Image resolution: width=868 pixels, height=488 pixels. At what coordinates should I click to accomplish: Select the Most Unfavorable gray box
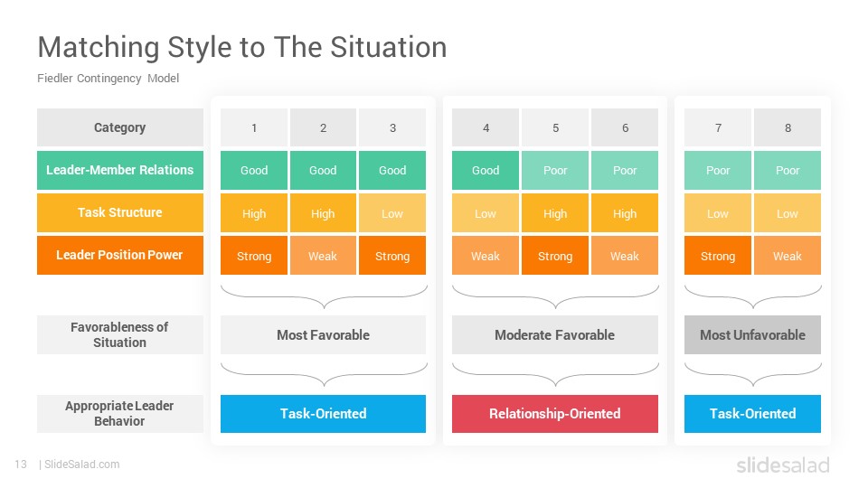(x=752, y=334)
